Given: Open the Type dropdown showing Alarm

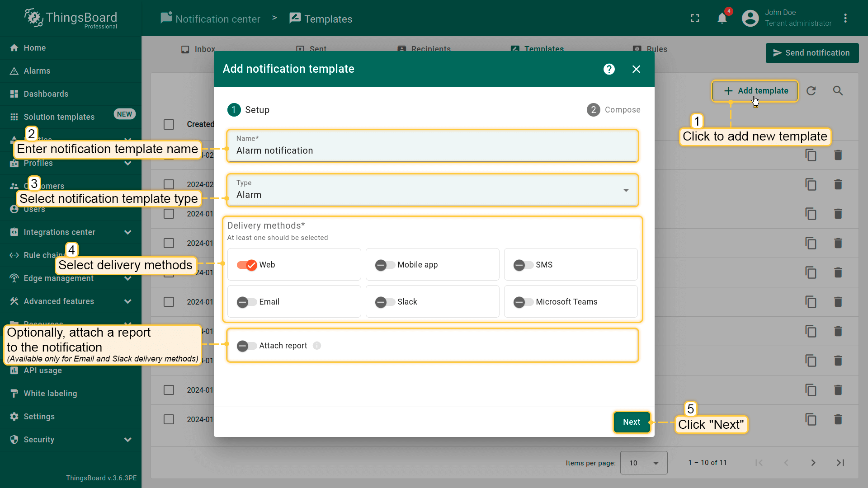Looking at the screenshot, I should coord(432,190).
